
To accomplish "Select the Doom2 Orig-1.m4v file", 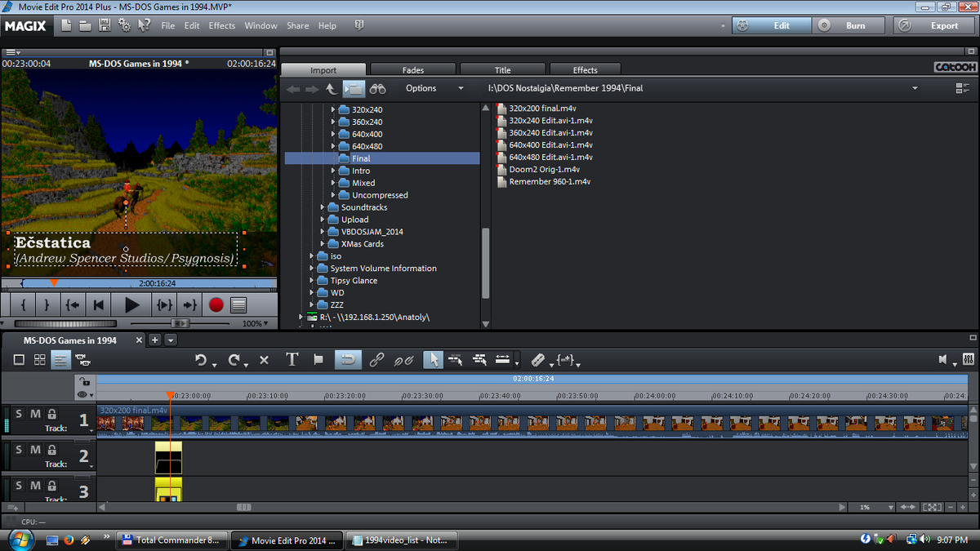I will pos(544,169).
